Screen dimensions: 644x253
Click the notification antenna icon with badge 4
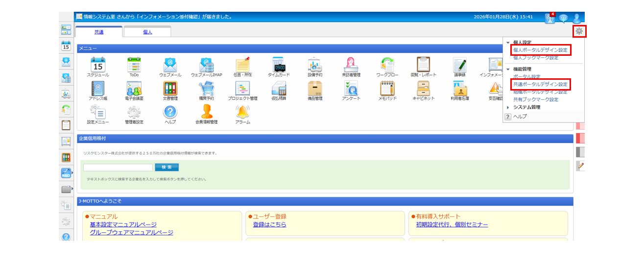550,18
